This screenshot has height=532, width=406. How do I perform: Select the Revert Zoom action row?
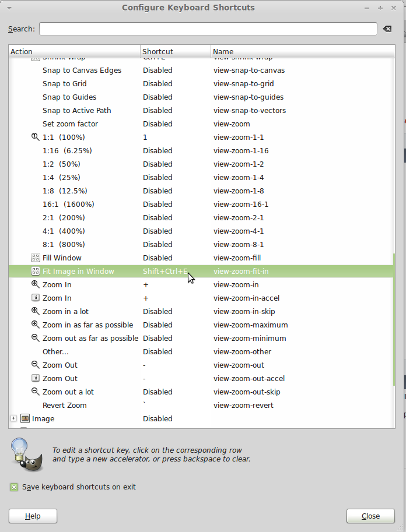pyautogui.click(x=201, y=405)
